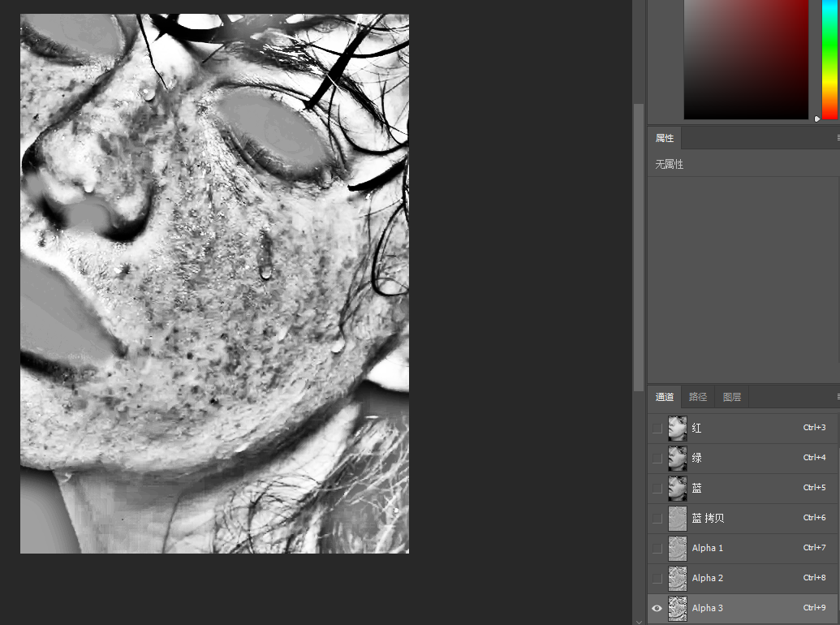Show the 蓝 拷贝 channel
This screenshot has width=840, height=625.
click(657, 518)
